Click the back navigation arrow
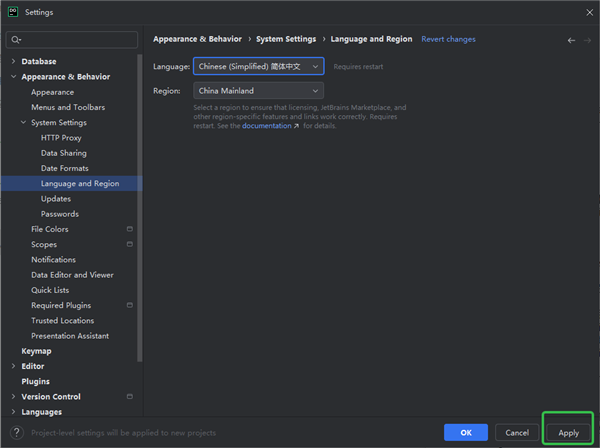This screenshot has width=600, height=448. [x=571, y=40]
